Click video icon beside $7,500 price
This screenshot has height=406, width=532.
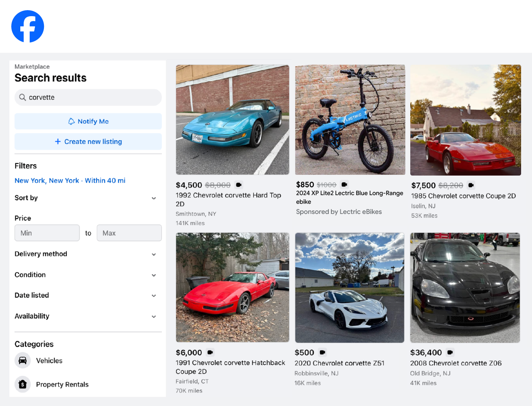pos(471,185)
